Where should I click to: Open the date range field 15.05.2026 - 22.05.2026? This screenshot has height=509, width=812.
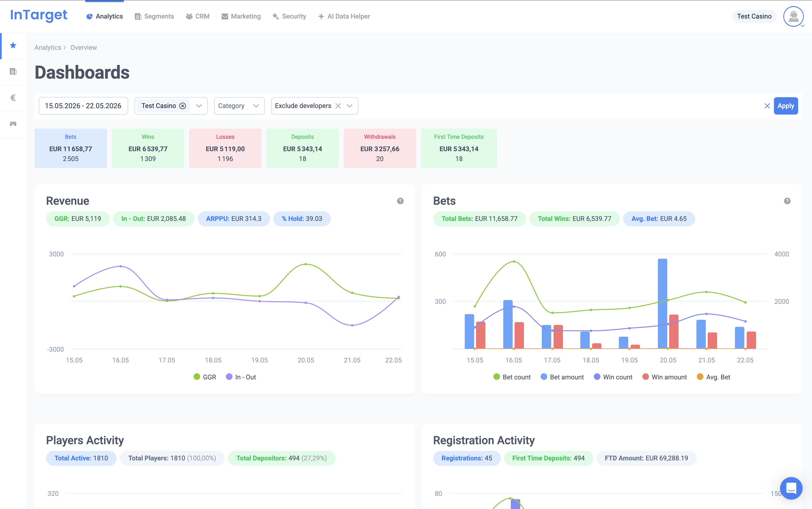83,106
